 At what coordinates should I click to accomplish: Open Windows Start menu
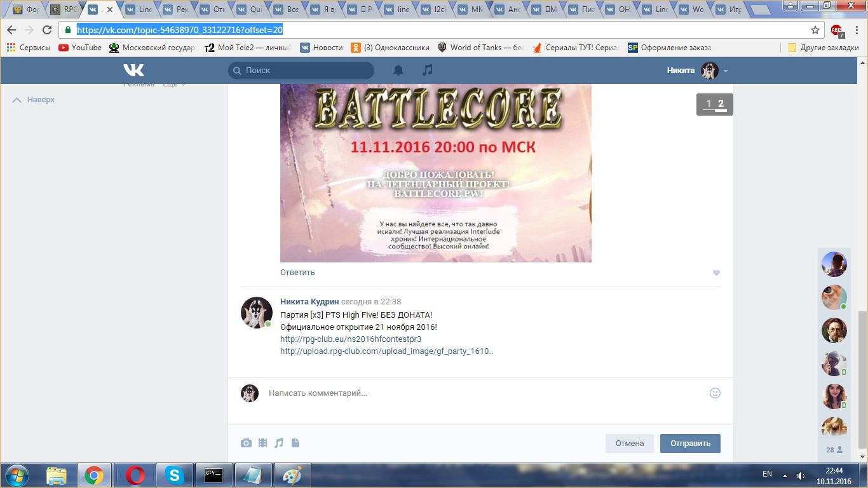click(x=17, y=475)
